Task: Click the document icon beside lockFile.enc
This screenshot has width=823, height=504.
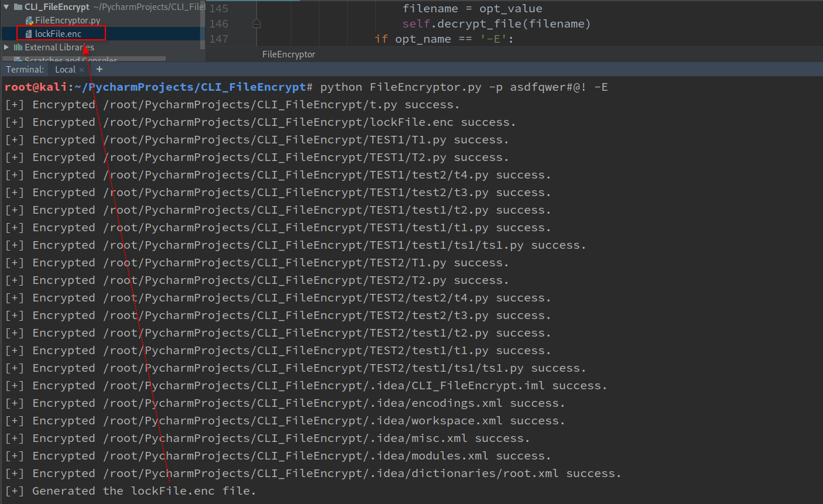Action: tap(29, 34)
